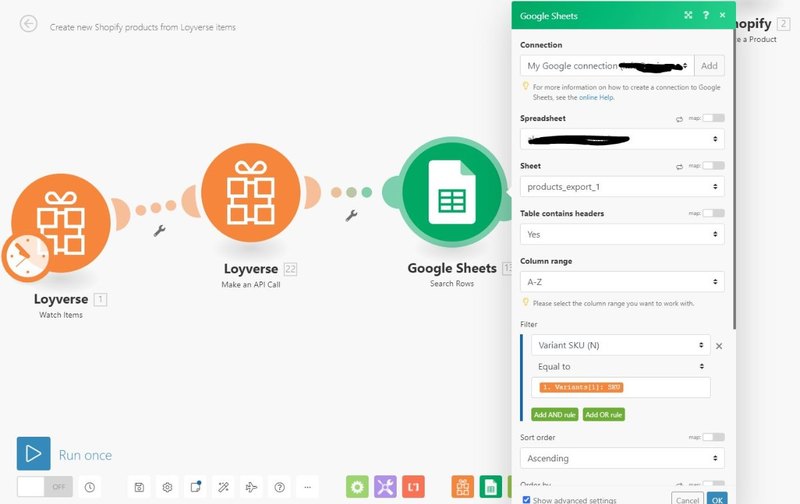800x504 pixels.
Task: Open scenario settings gear icon
Action: [168, 487]
